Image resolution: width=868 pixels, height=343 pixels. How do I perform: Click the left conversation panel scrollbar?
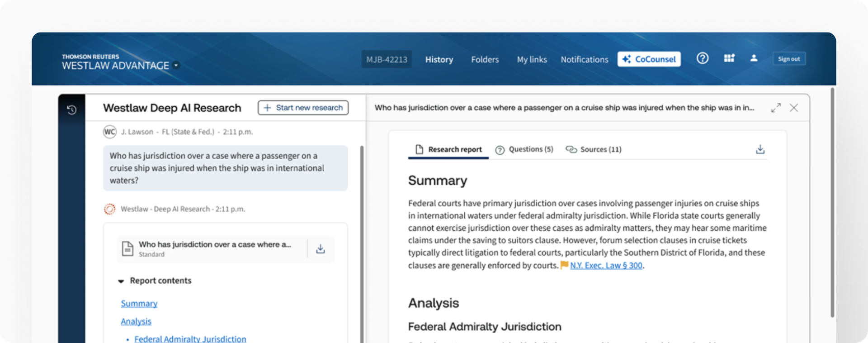pyautogui.click(x=362, y=244)
